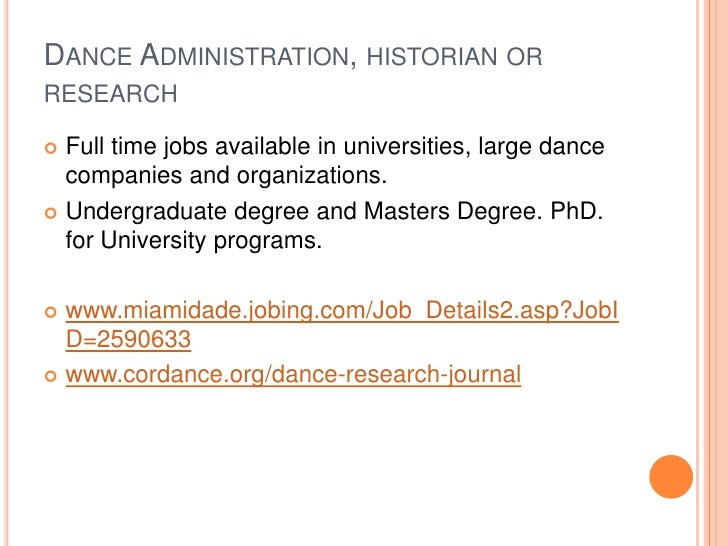Select bullet marker beside the cordance link
The height and width of the screenshot is (546, 728).
coord(51,376)
